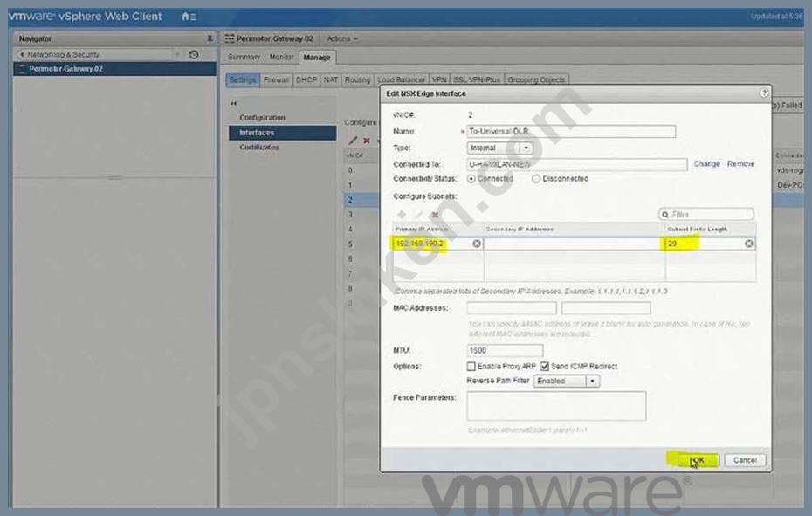The image size is (812, 516).
Task: Click the delete subnet X icon
Action: [435, 215]
